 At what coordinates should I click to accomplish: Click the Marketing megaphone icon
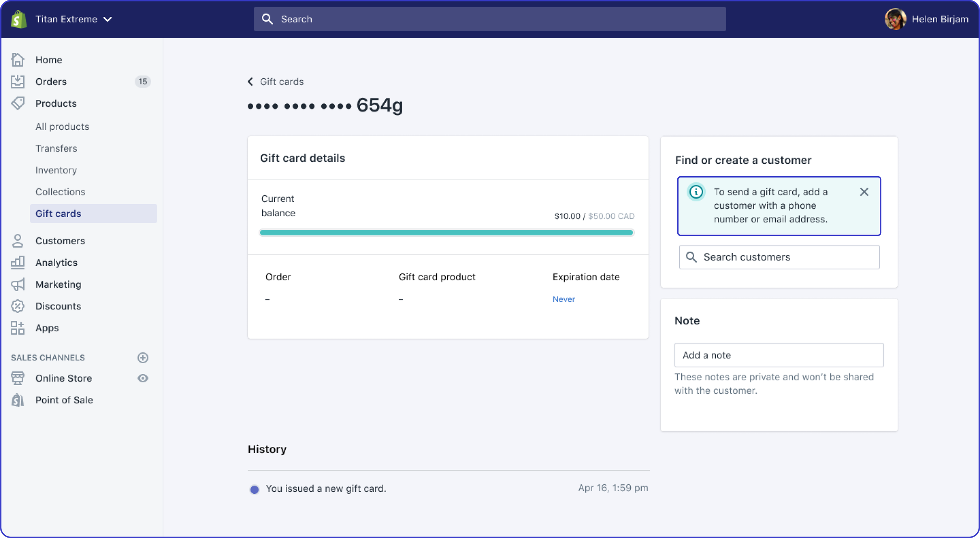coord(18,284)
